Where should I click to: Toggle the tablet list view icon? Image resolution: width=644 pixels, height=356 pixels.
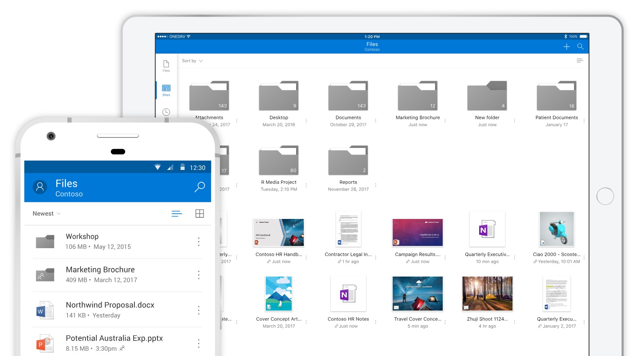(580, 60)
